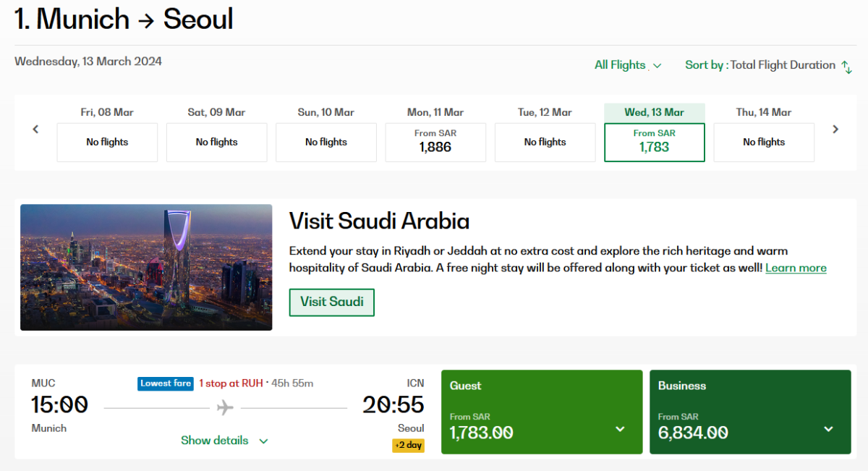The width and height of the screenshot is (868, 471).
Task: Click Sort by Total Flight Duration
Action: click(x=760, y=65)
